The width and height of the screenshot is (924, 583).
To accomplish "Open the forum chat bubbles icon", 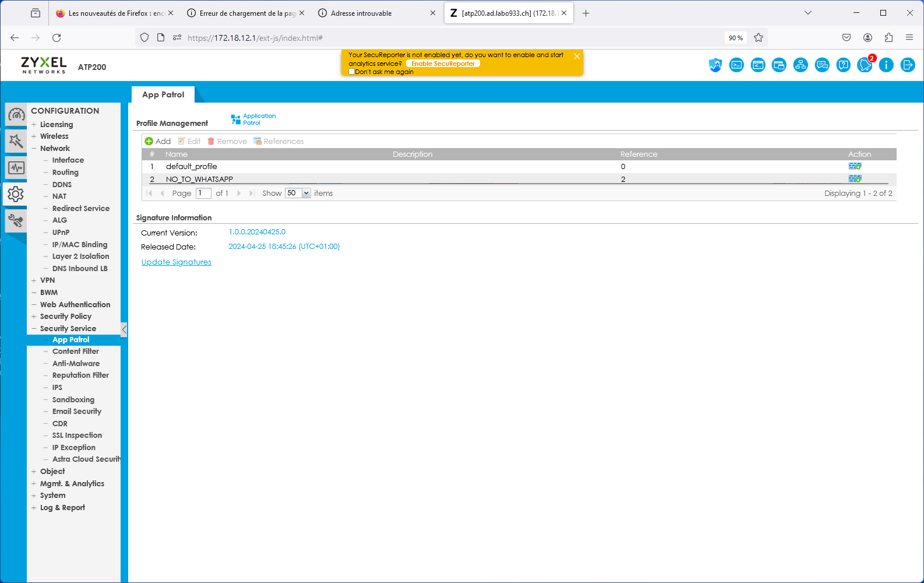I will [x=822, y=65].
